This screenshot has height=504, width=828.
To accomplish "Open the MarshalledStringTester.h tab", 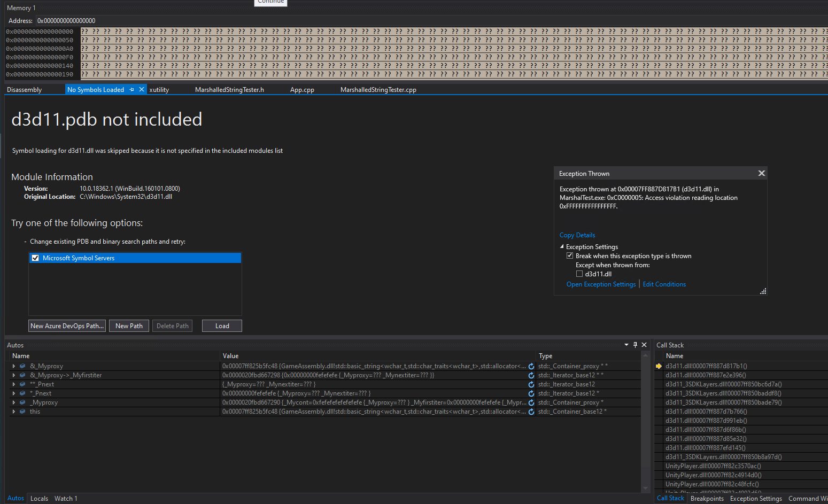I will pos(230,90).
